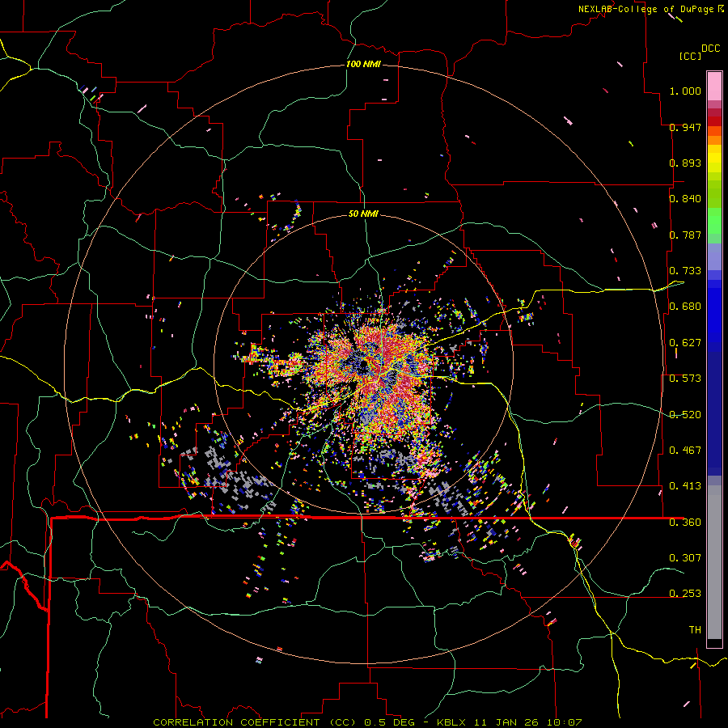The image size is (728, 728).
Task: Pick the pink segment atop the color bar
Action: tap(714, 86)
